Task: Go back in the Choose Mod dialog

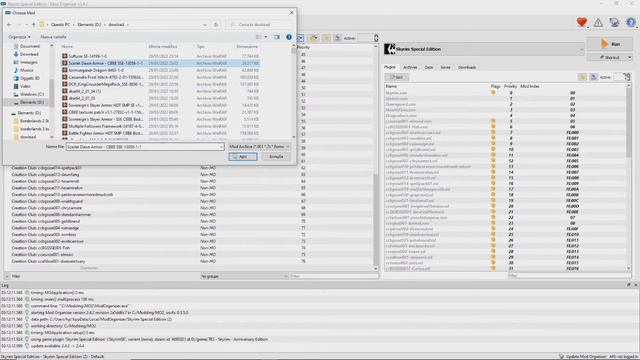Action: [x=9, y=25]
